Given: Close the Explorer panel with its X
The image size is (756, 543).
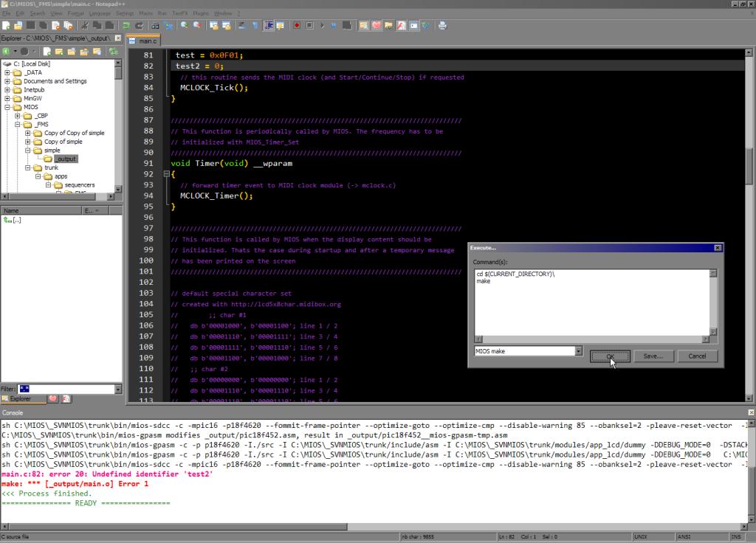Looking at the screenshot, I should 118,38.
